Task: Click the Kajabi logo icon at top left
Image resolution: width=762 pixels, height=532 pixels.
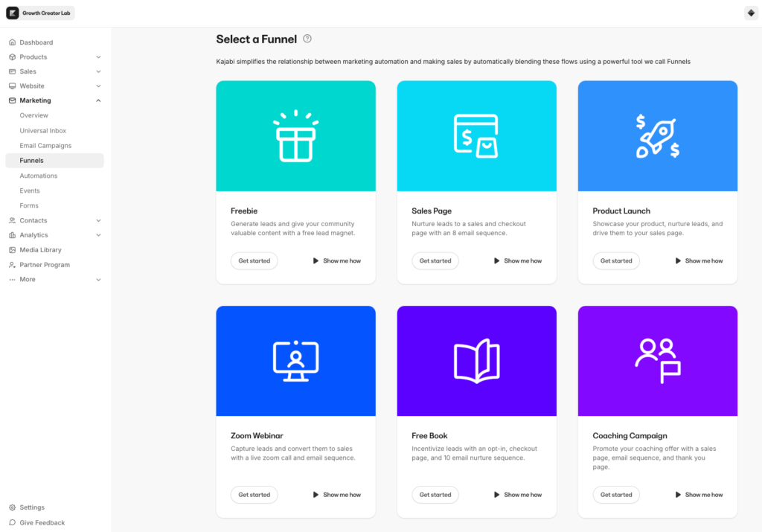Action: click(x=13, y=13)
